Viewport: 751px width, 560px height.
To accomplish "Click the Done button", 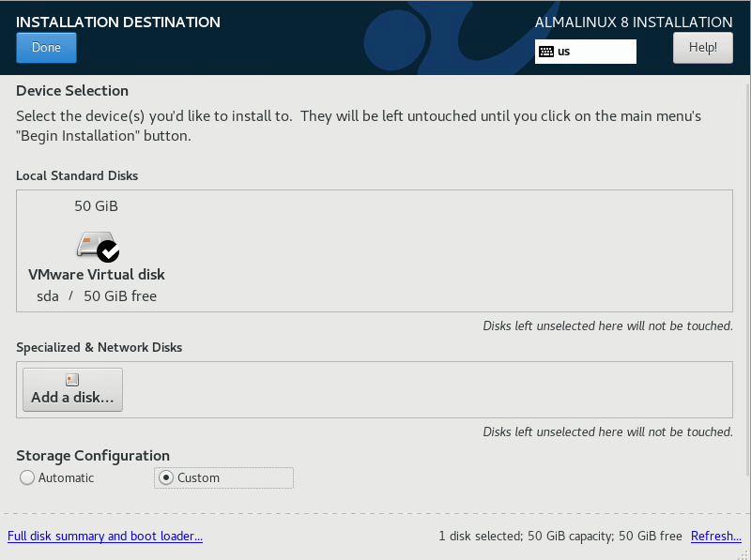I will [x=46, y=48].
